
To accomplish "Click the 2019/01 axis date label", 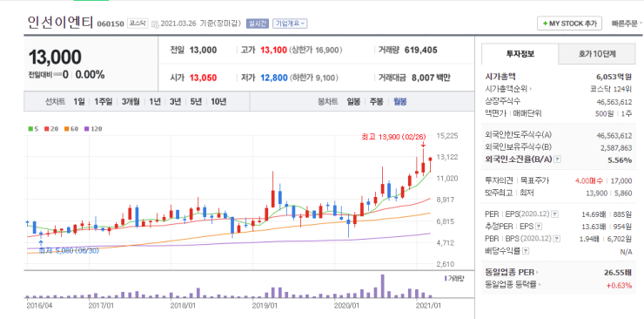I will (265, 305).
